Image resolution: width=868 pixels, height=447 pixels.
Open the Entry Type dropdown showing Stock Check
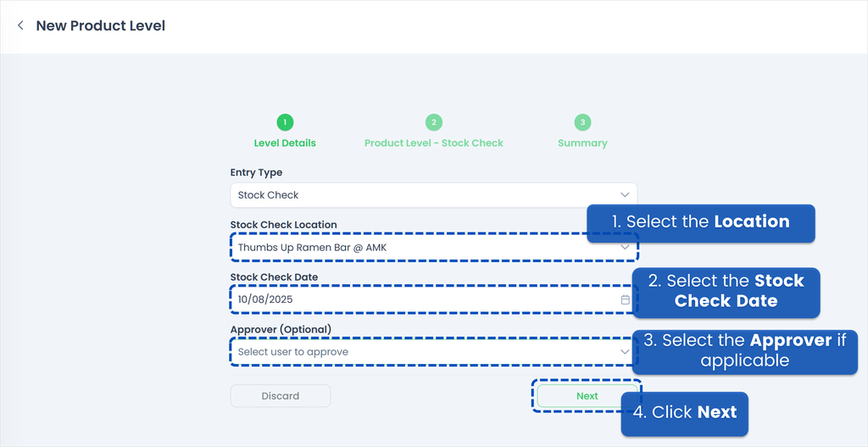click(x=424, y=195)
